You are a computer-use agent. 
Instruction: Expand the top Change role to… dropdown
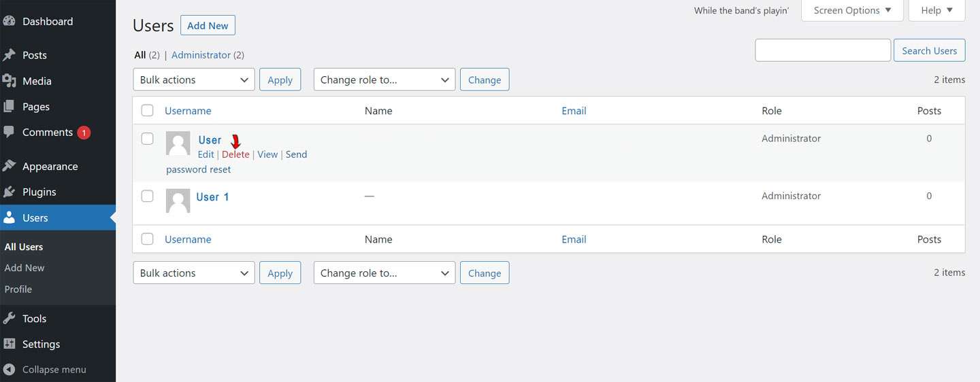pyautogui.click(x=385, y=80)
